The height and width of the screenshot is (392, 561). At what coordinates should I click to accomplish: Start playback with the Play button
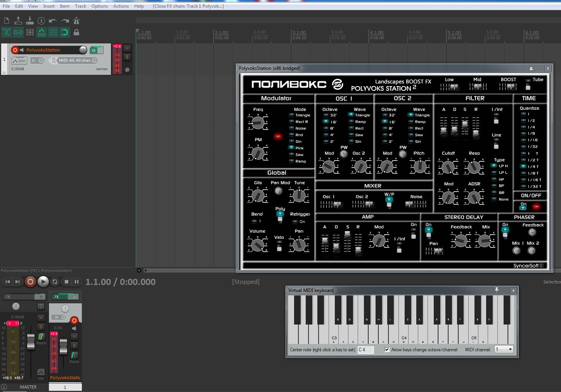point(43,282)
